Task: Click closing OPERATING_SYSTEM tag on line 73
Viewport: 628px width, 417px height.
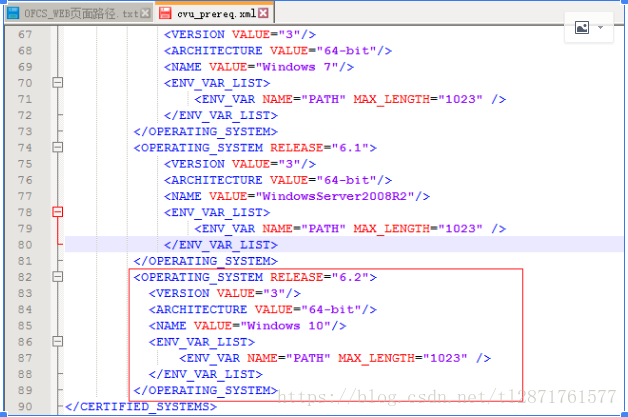Action: [205, 132]
